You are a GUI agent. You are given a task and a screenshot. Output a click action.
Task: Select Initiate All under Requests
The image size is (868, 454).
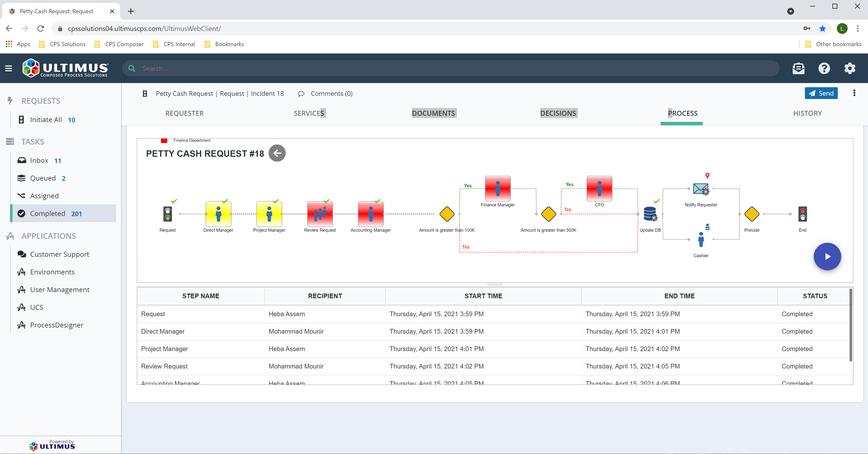[46, 119]
